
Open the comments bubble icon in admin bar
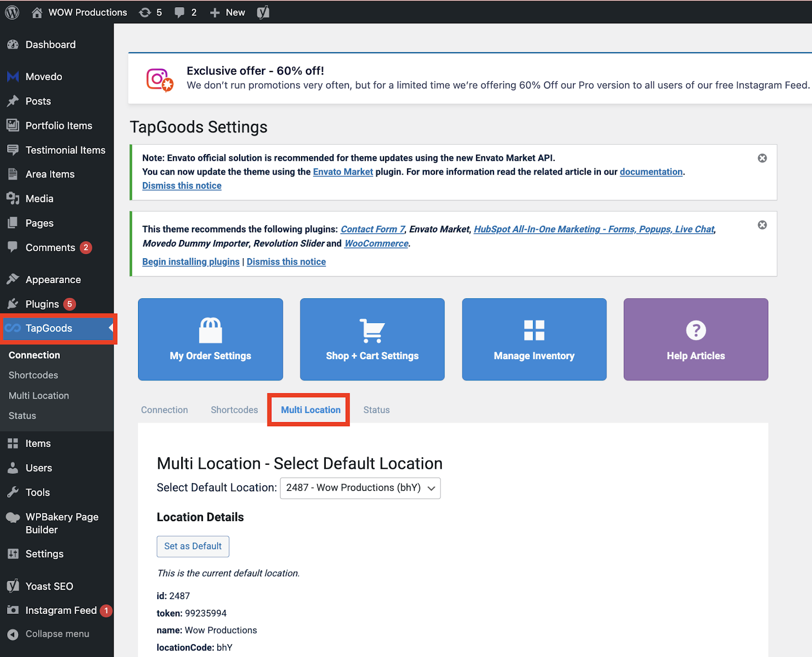181,12
